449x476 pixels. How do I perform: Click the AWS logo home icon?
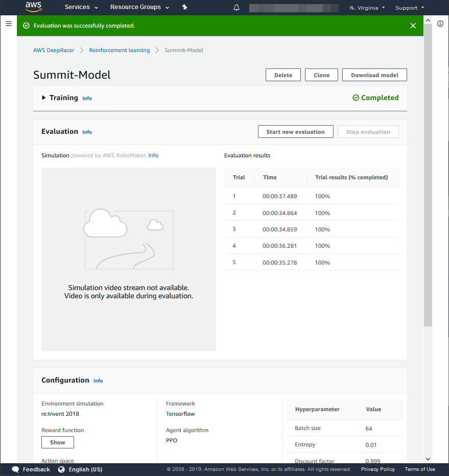click(33, 7)
